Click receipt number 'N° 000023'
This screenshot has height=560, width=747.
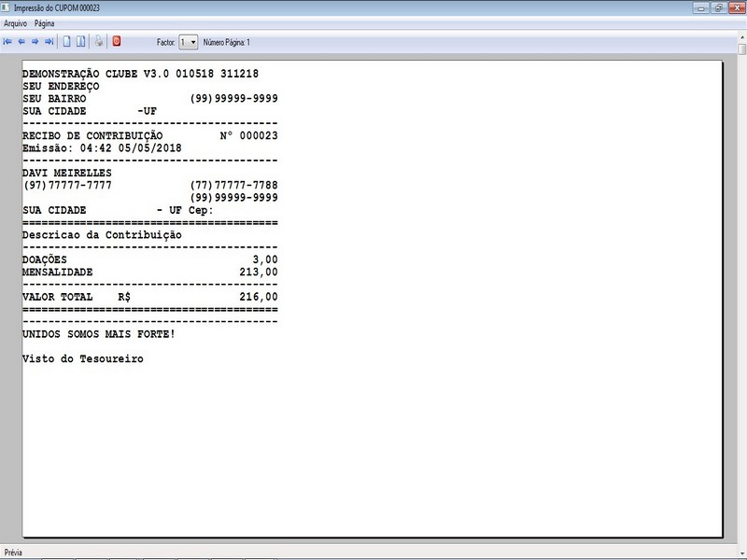[248, 135]
